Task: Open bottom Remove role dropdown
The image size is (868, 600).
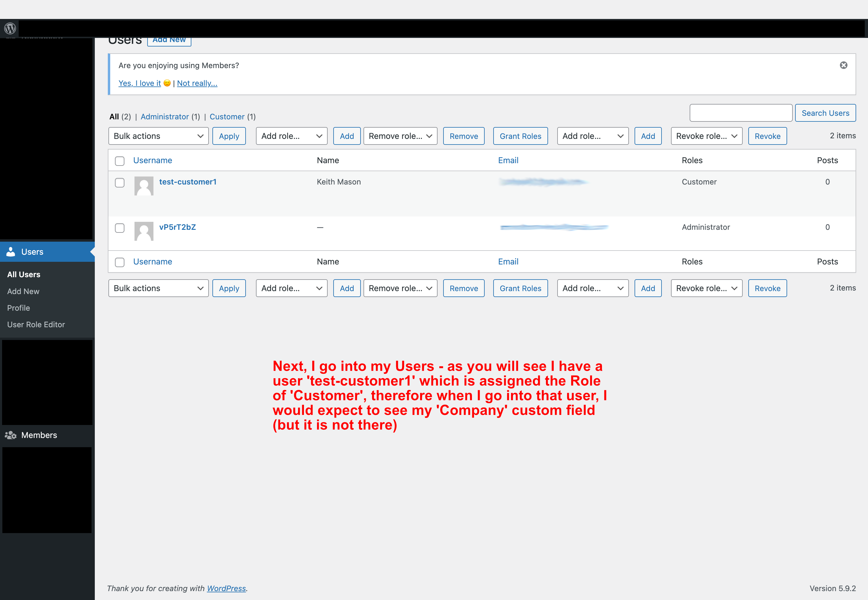Action: [x=400, y=288]
